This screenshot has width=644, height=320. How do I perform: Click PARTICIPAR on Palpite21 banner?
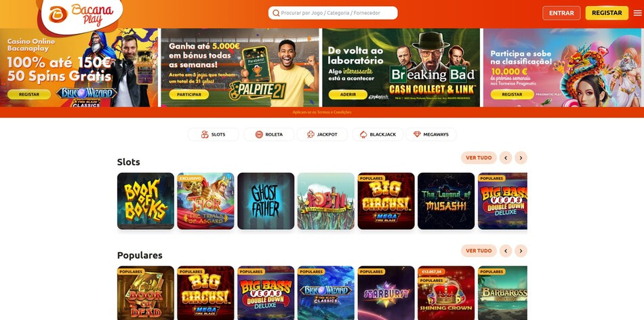coord(189,94)
